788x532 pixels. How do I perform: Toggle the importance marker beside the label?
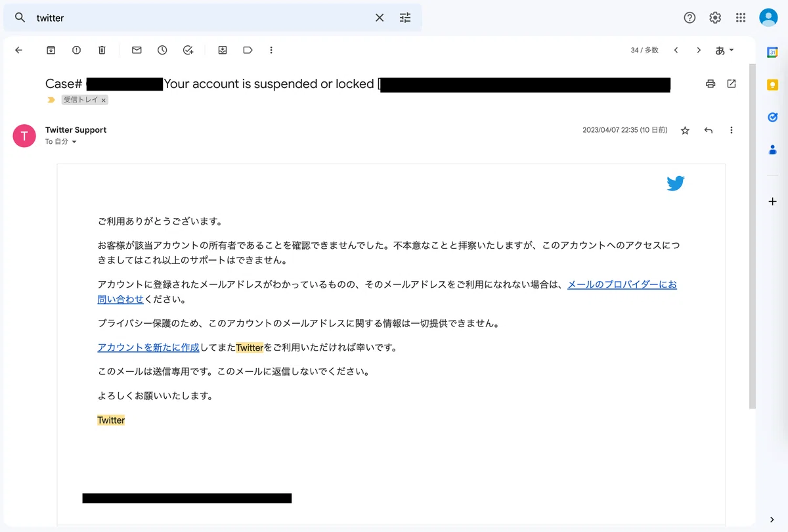(x=51, y=100)
